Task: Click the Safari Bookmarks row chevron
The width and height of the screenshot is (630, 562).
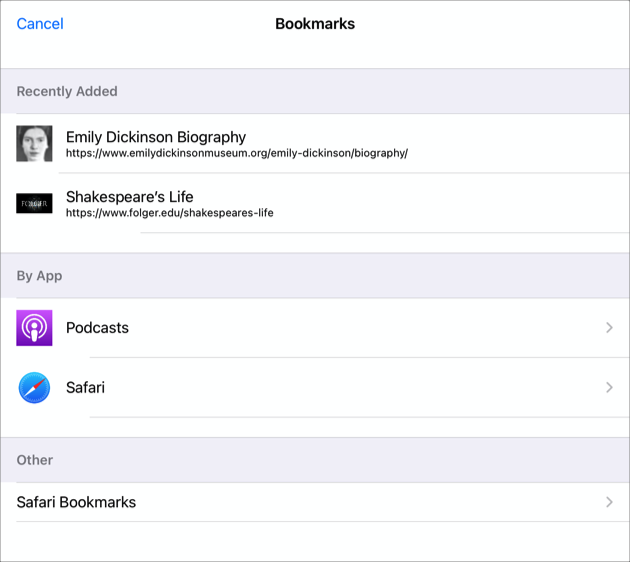Action: pyautogui.click(x=609, y=502)
